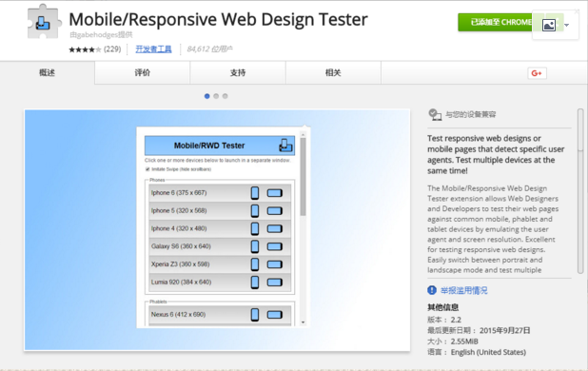The image size is (588, 371).
Task: Click the popup scroll down arrow
Action: click(303, 322)
